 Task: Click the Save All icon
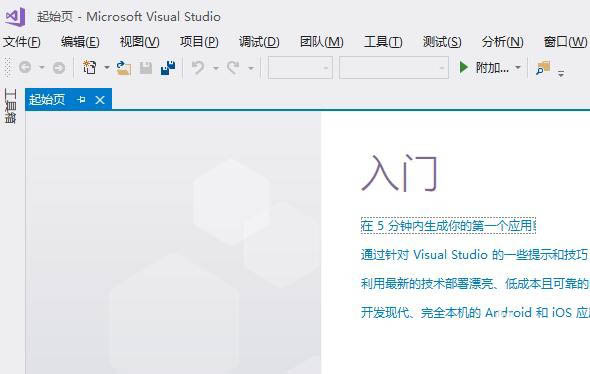pos(168,68)
